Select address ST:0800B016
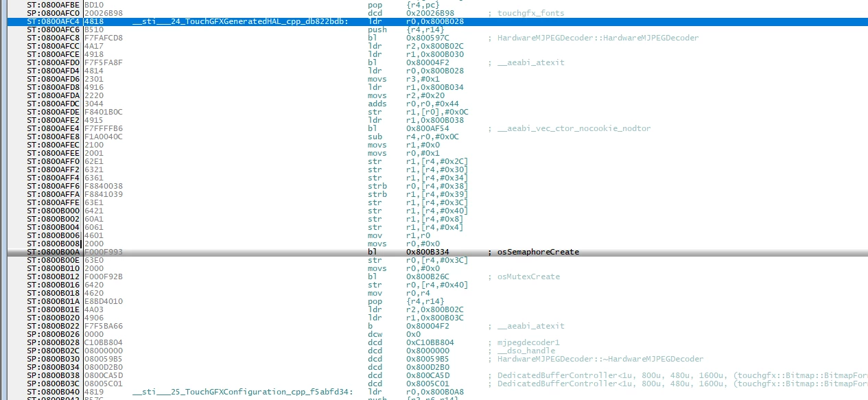Viewport: 868px width, 400px height. [54, 285]
